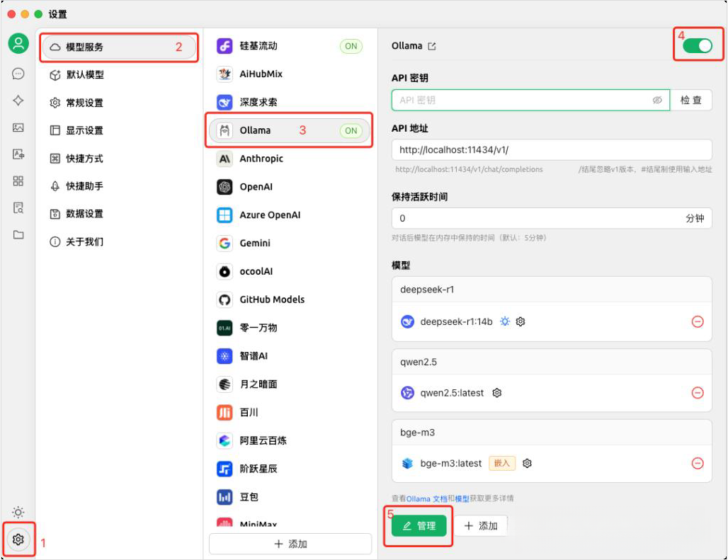Open the agents sparkle sidebar icon
Image resolution: width=728 pixels, height=560 pixels.
tap(18, 101)
